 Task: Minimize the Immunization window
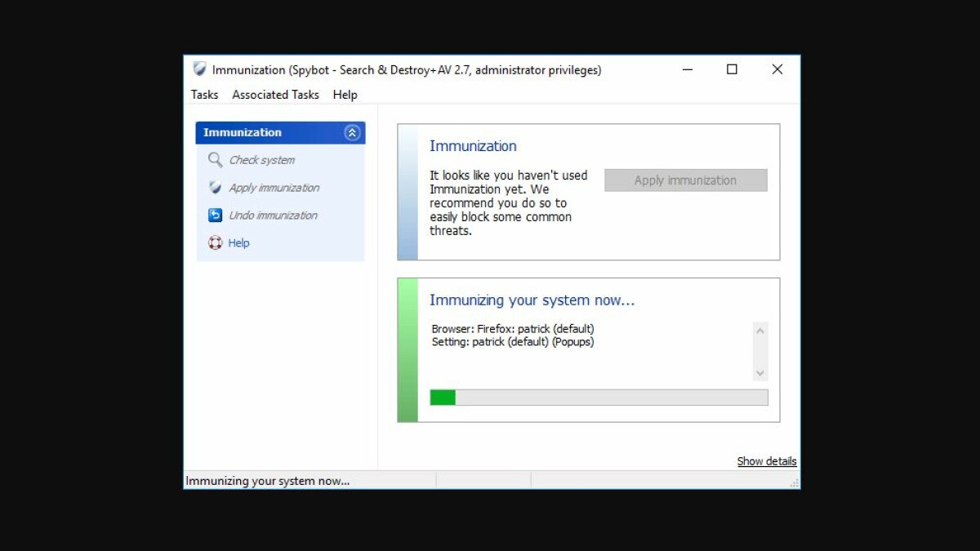pyautogui.click(x=688, y=70)
